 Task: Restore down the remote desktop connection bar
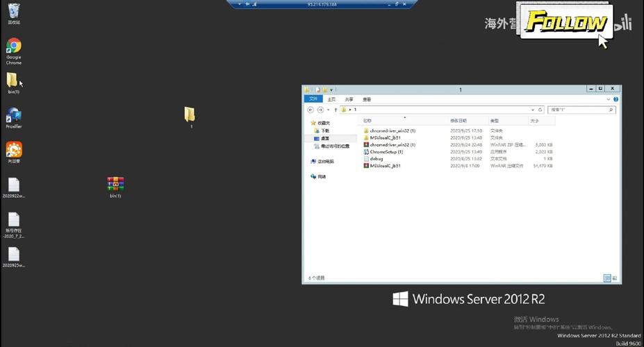click(x=397, y=4)
